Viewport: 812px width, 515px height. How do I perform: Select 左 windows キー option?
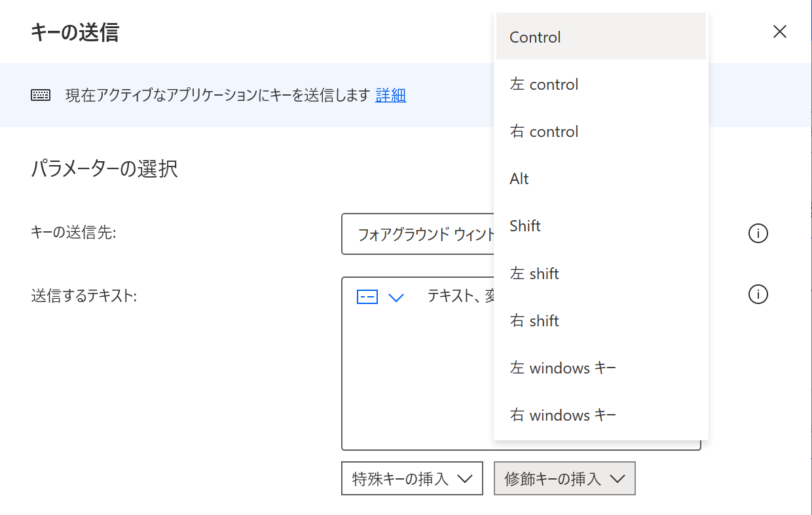click(x=600, y=368)
